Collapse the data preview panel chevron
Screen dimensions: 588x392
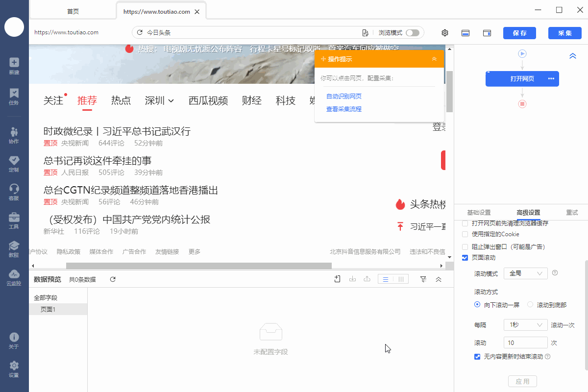439,279
